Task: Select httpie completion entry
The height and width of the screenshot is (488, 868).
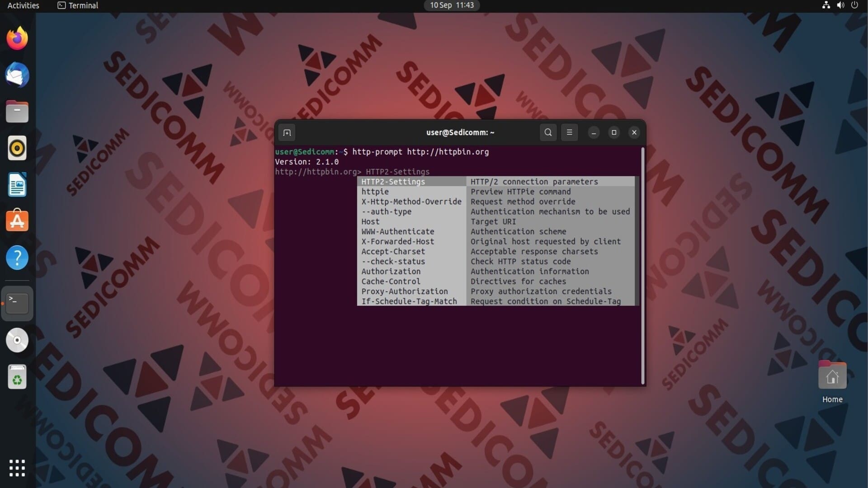Action: point(411,192)
